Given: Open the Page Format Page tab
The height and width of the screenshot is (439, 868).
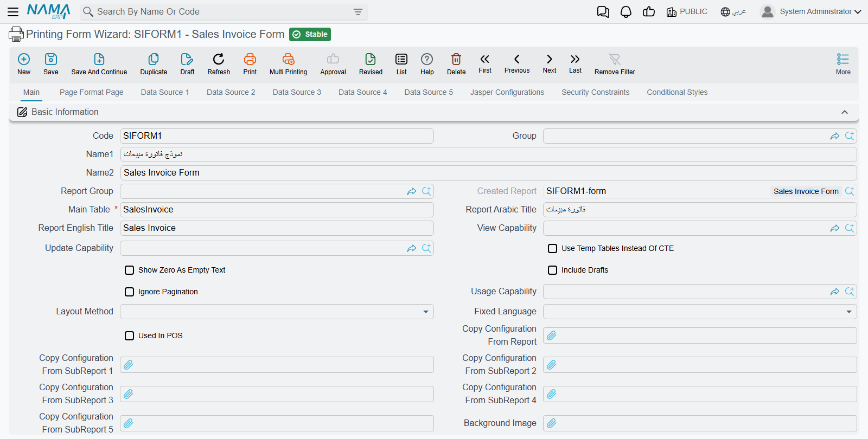Looking at the screenshot, I should [92, 92].
